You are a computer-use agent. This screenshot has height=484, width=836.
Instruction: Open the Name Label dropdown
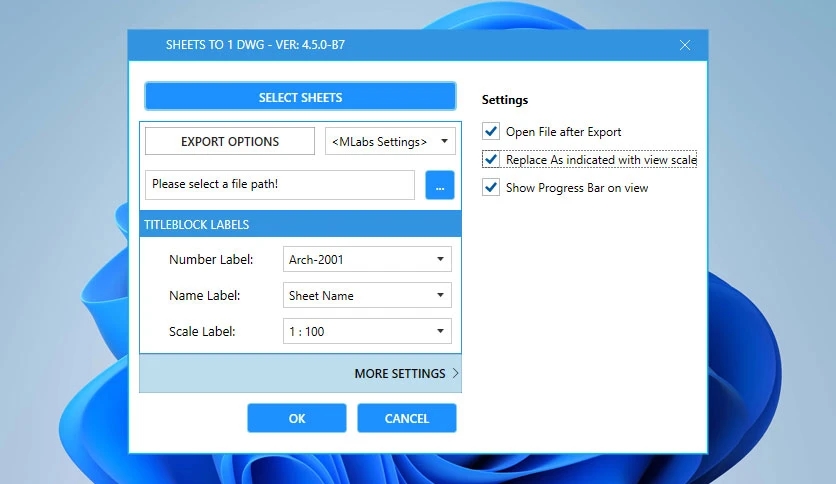coord(367,295)
